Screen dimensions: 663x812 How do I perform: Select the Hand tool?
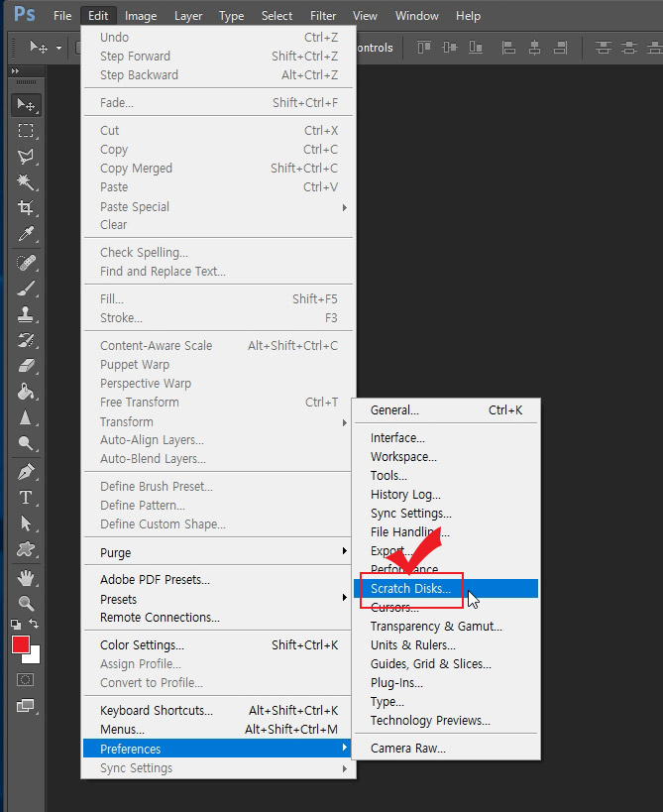(x=26, y=578)
